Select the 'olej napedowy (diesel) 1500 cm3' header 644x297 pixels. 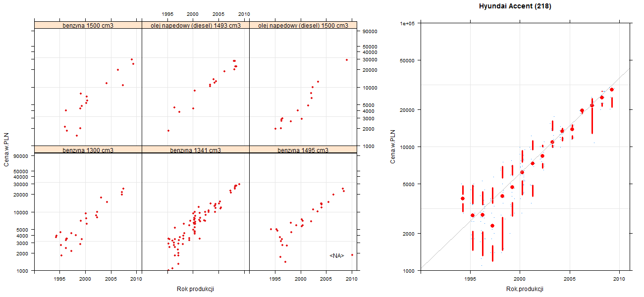point(303,25)
